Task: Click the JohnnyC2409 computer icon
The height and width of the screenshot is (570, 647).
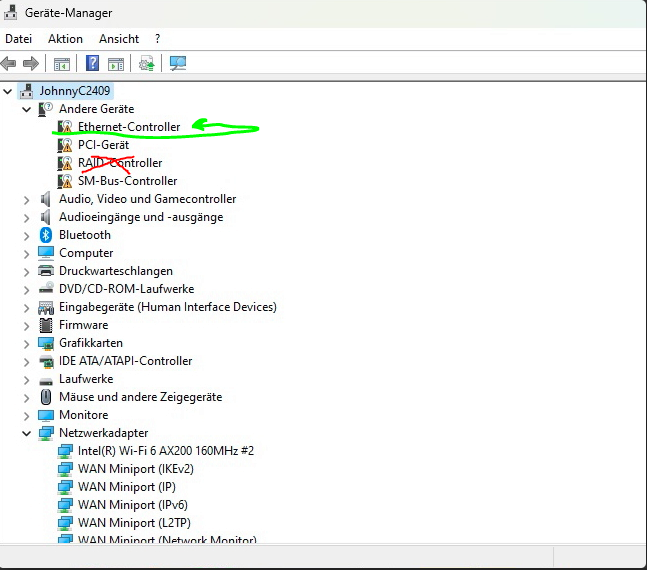Action: (26, 91)
